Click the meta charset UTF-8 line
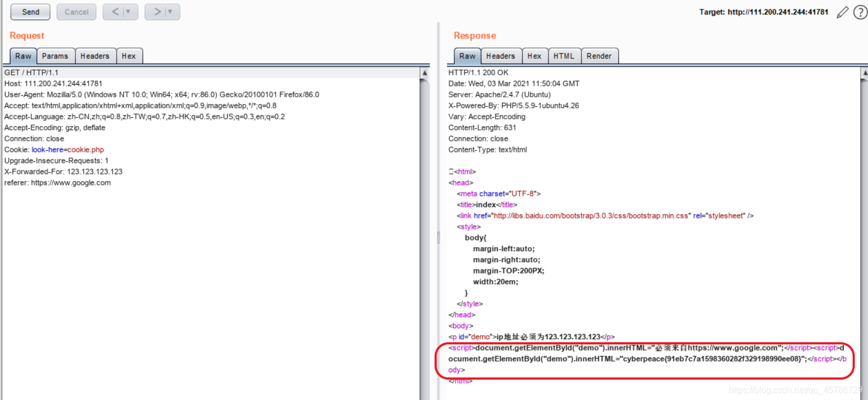 499,194
